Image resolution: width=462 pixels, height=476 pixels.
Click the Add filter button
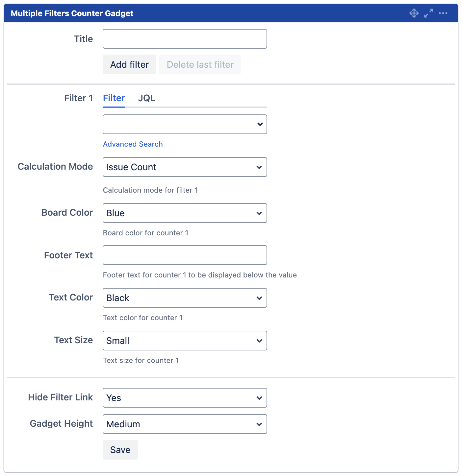point(129,64)
